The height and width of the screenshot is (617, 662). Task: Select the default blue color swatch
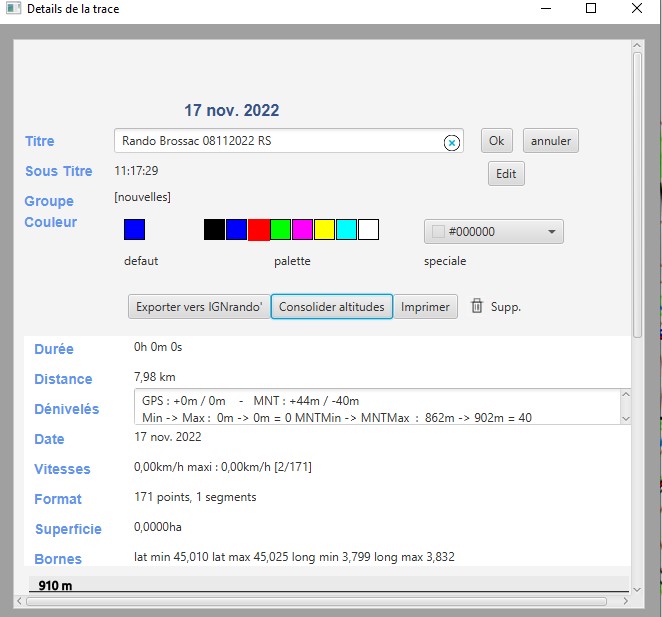[134, 230]
